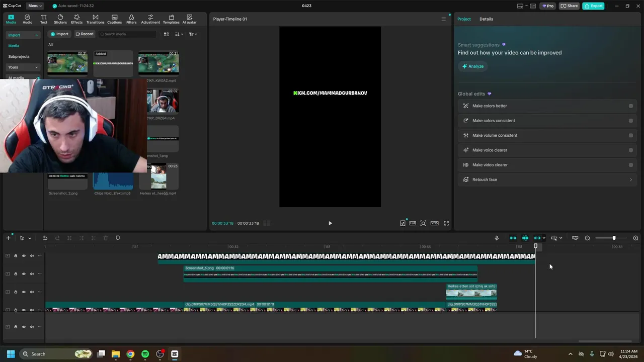Open the Adjustment tab
Image resolution: width=644 pixels, height=362 pixels.
(150, 19)
